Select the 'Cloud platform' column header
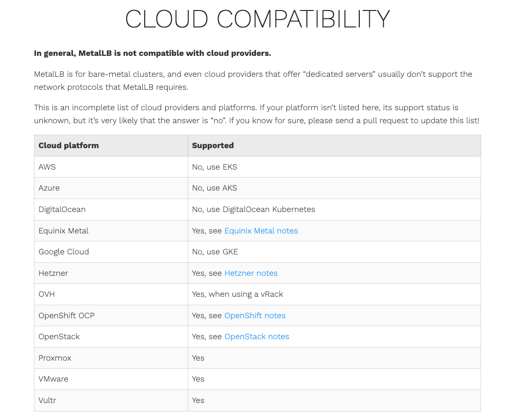Image resolution: width=514 pixels, height=420 pixels. pos(111,146)
